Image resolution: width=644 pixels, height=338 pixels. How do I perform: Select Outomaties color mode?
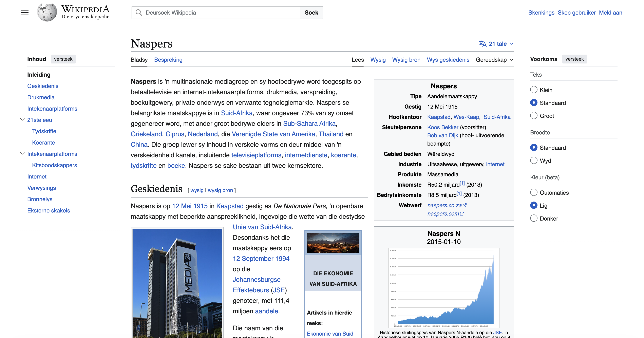coord(534,192)
